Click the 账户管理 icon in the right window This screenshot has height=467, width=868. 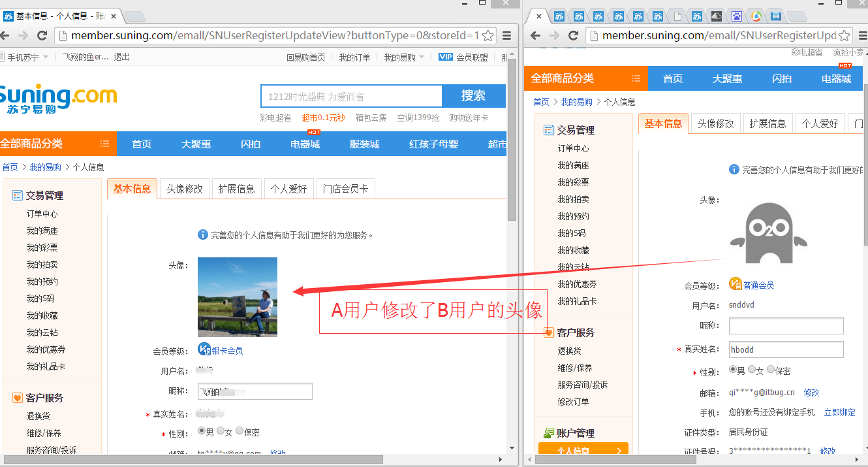click(x=548, y=433)
